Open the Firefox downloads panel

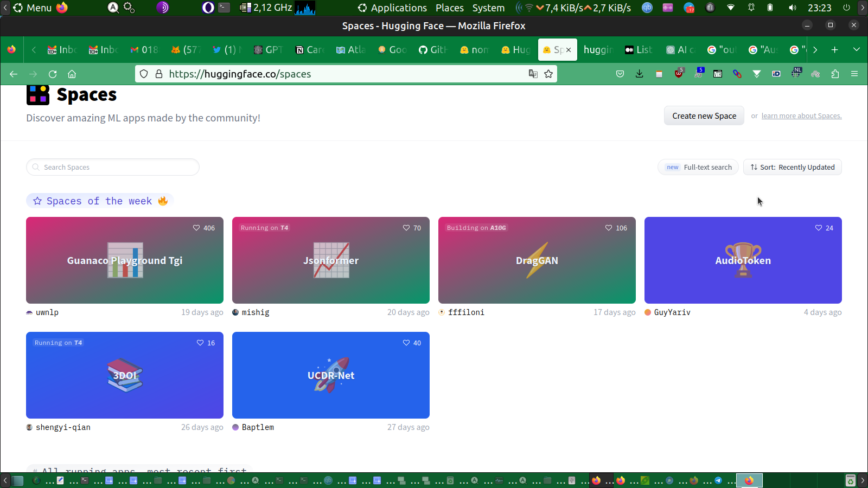(640, 74)
